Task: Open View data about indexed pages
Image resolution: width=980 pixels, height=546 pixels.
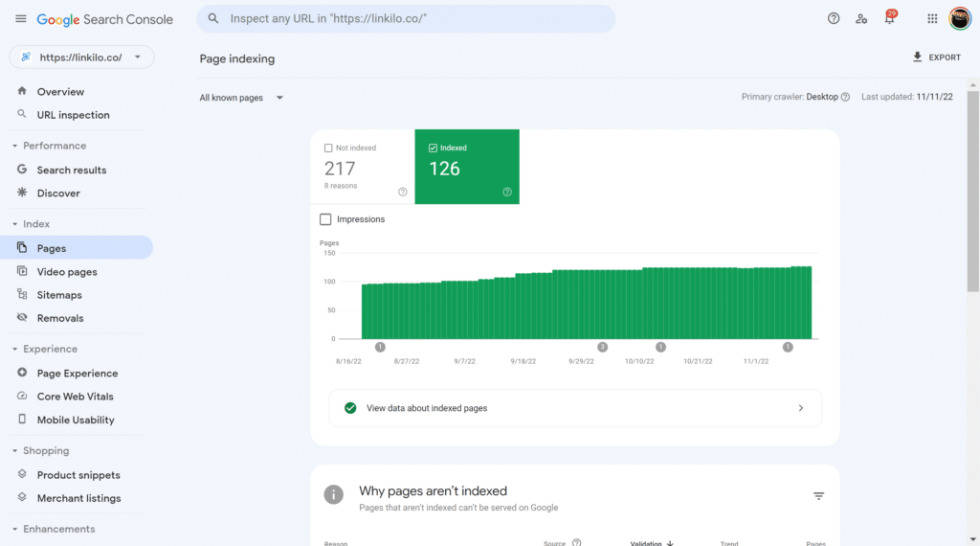Action: click(575, 408)
